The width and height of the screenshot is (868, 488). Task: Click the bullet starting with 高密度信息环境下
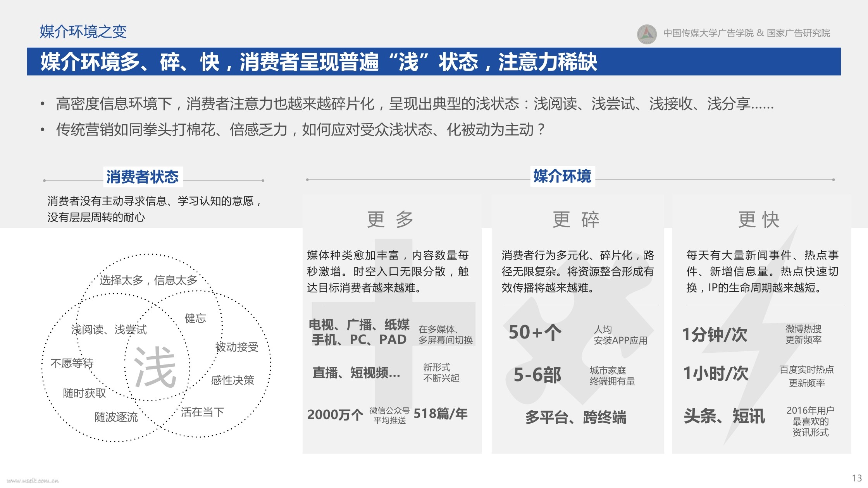coord(415,104)
